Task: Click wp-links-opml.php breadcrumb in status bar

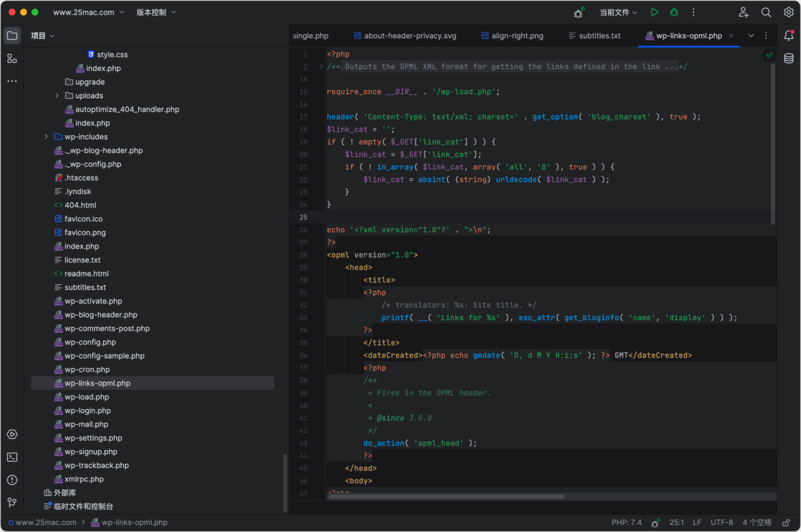Action: click(129, 523)
